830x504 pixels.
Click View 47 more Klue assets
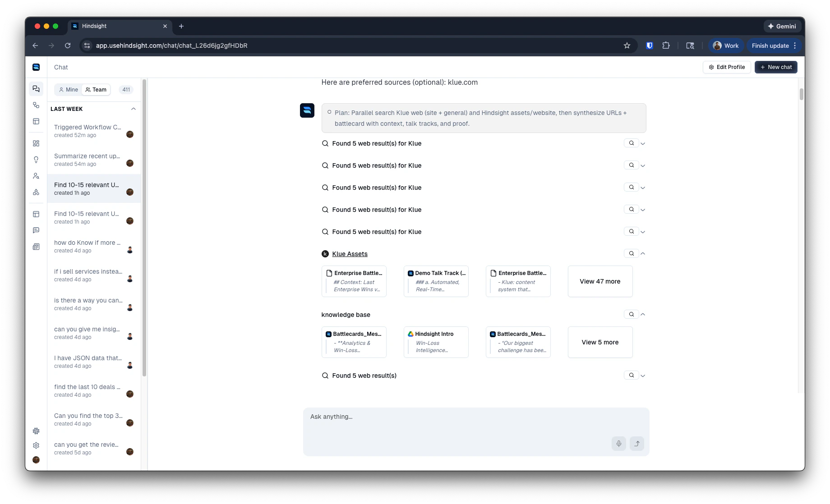(x=600, y=281)
